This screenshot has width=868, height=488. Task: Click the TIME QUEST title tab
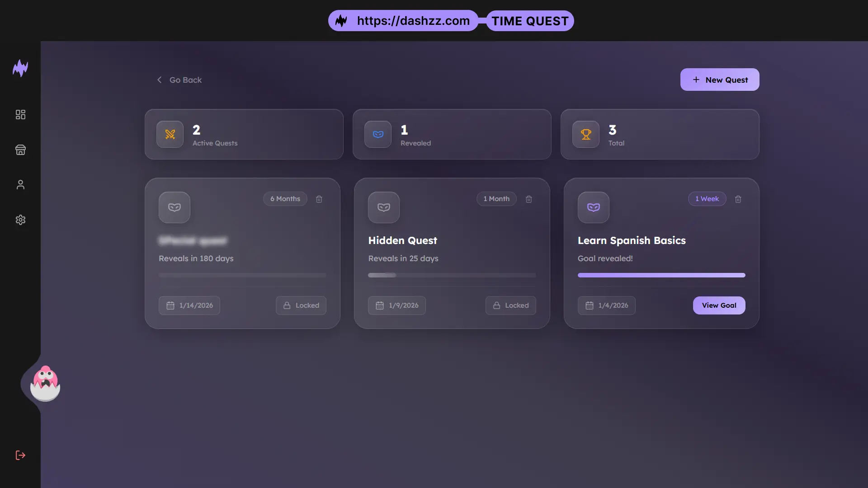coord(530,21)
